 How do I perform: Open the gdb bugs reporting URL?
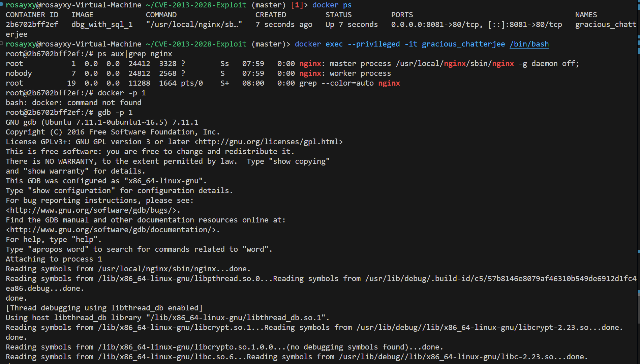coord(93,210)
